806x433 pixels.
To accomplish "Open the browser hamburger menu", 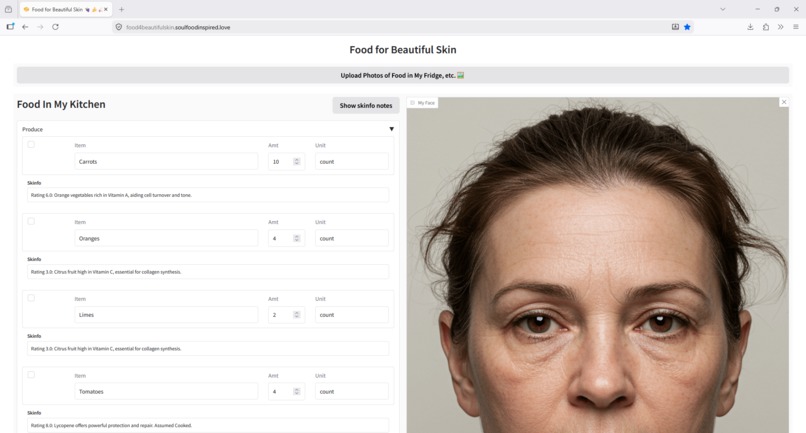I will pyautogui.click(x=796, y=27).
